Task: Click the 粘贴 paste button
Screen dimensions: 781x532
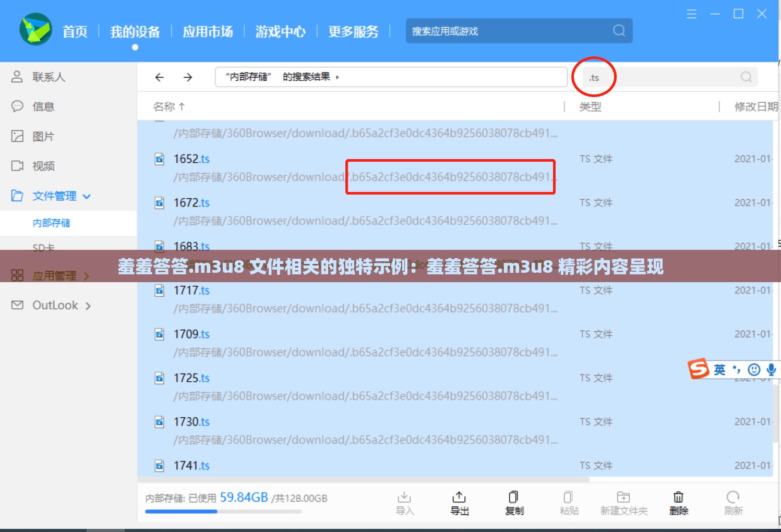Action: [569, 503]
